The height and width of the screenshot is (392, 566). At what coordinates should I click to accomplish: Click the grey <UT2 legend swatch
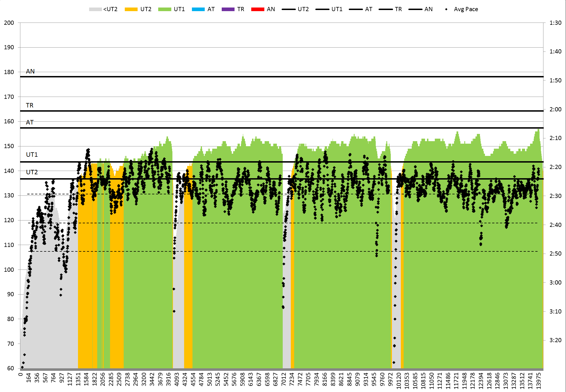[95, 9]
